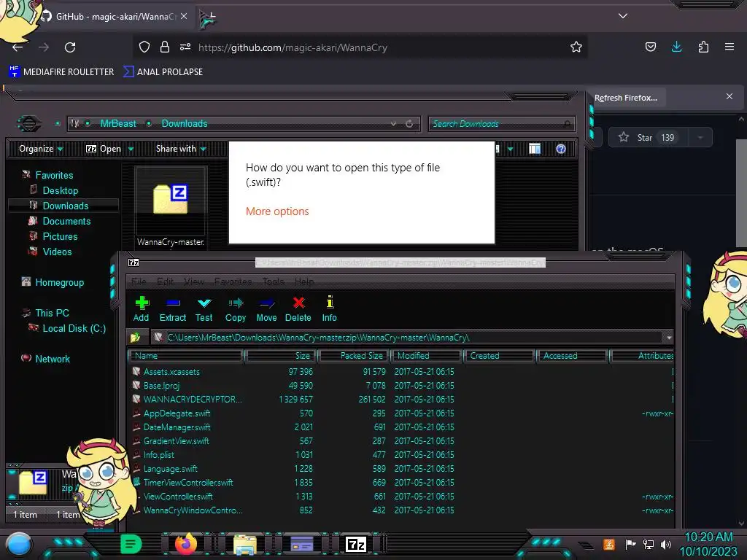747x560 pixels.
Task: Select the Assets.xcassets folder row
Action: [400, 371]
